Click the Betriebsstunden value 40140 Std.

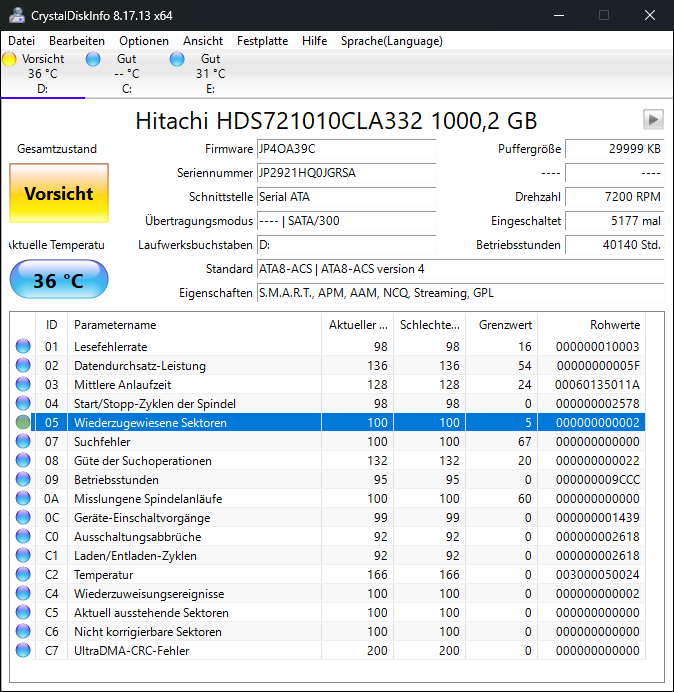[x=614, y=244]
